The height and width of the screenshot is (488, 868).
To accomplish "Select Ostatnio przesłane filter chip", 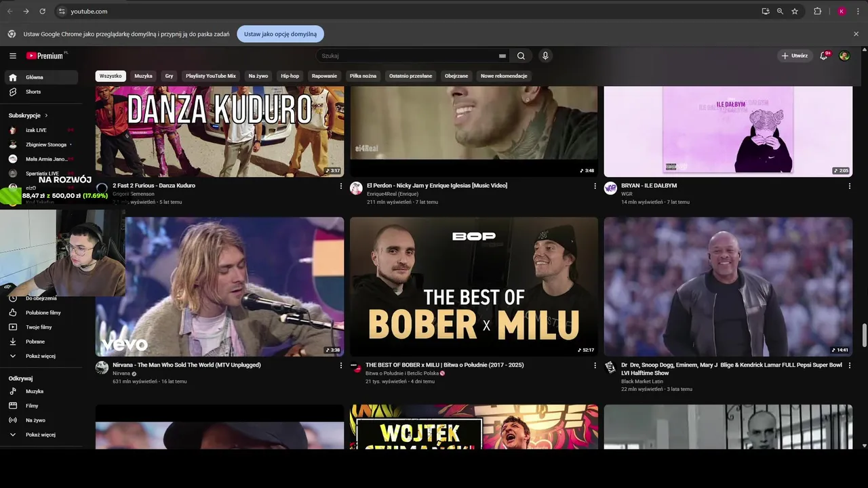I will pos(410,76).
